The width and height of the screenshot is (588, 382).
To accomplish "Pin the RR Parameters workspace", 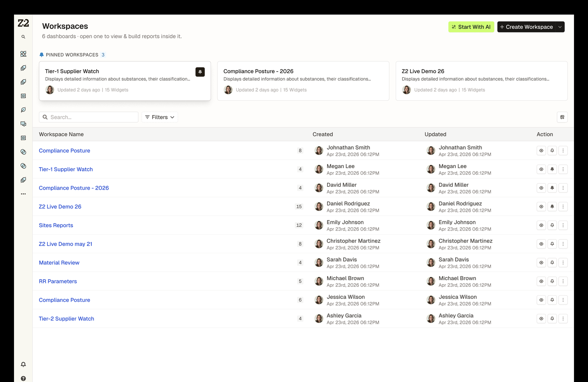I will pos(552,281).
